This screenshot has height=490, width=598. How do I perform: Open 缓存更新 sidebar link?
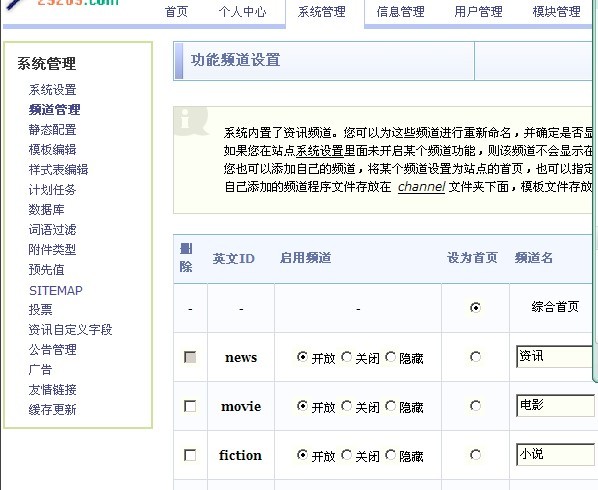click(52, 410)
